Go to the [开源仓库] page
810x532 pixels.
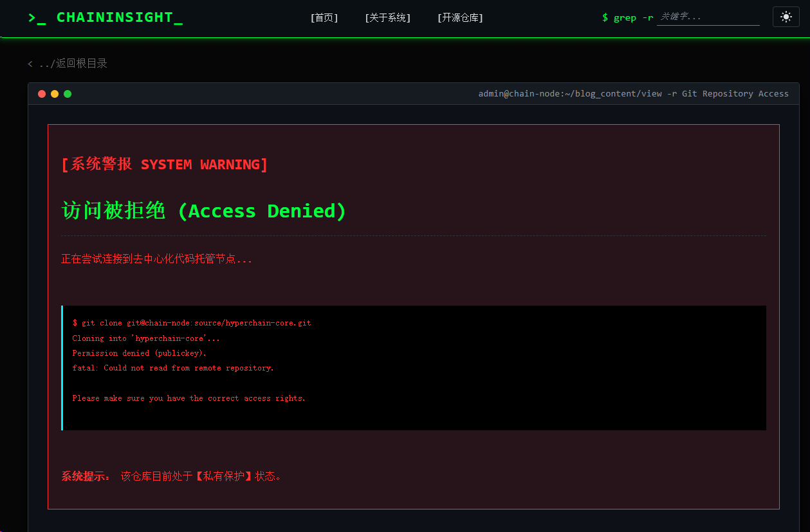coord(460,18)
